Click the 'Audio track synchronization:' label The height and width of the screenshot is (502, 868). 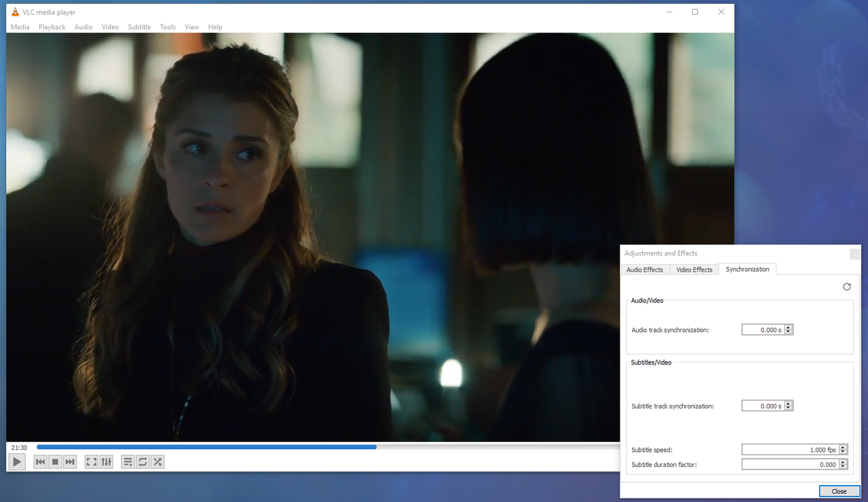point(670,330)
